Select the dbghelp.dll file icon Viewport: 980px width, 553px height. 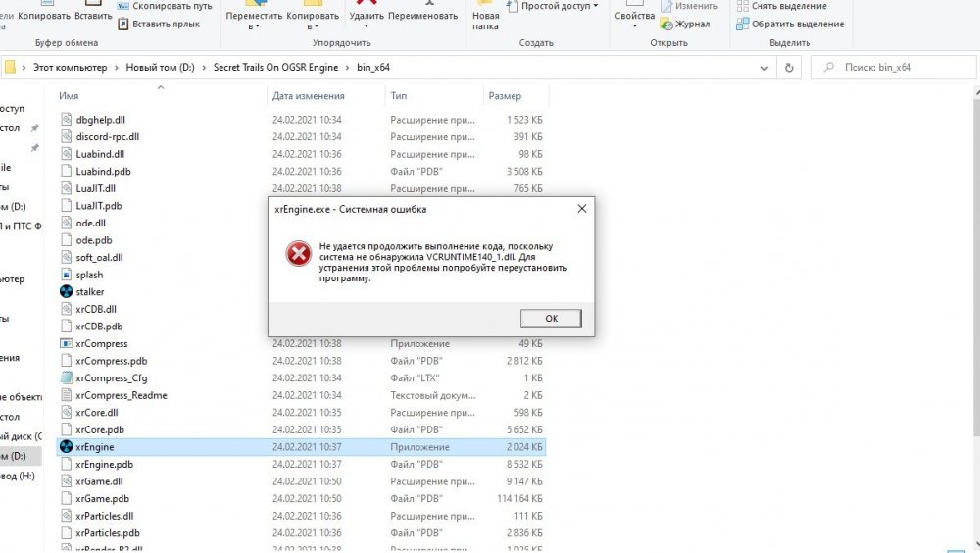coord(67,119)
